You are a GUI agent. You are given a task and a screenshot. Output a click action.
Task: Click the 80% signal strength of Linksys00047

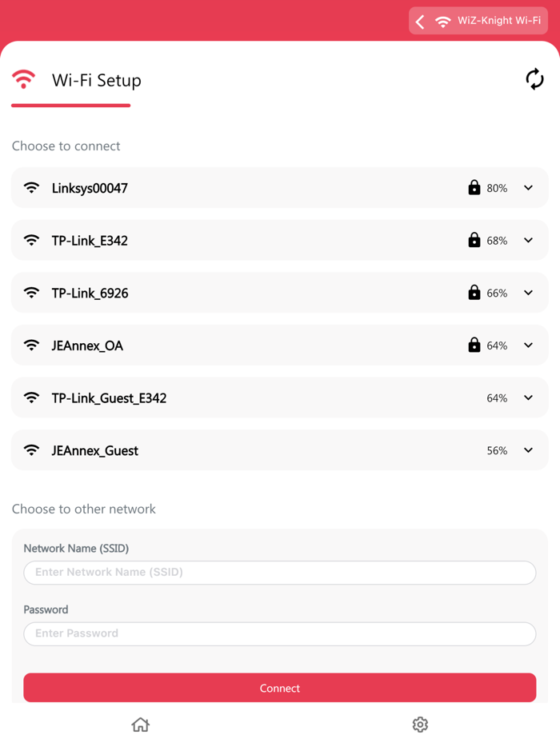498,188
